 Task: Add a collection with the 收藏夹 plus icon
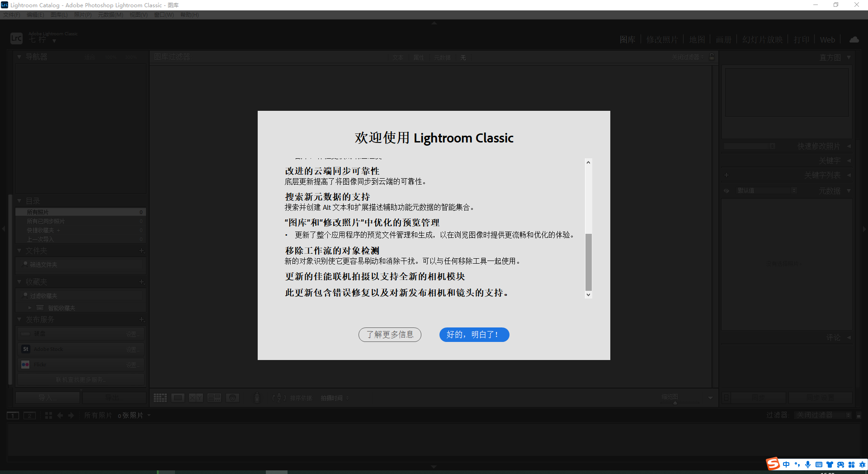click(142, 282)
